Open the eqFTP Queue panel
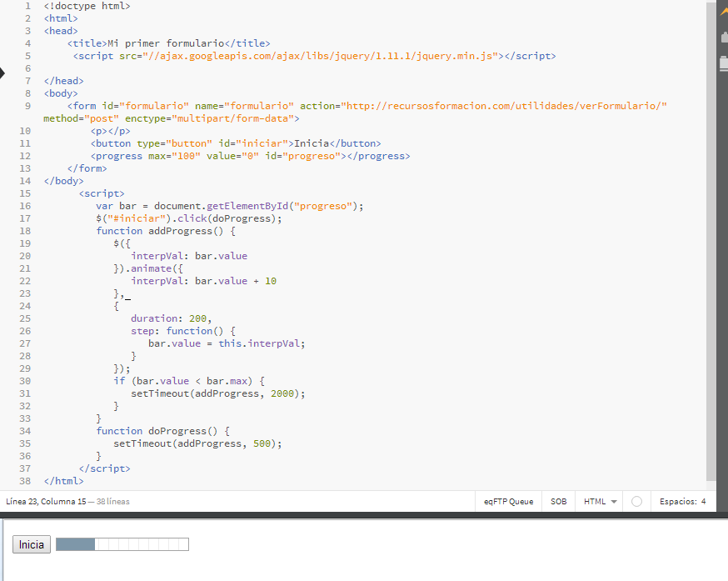The width and height of the screenshot is (728, 581). 508,501
